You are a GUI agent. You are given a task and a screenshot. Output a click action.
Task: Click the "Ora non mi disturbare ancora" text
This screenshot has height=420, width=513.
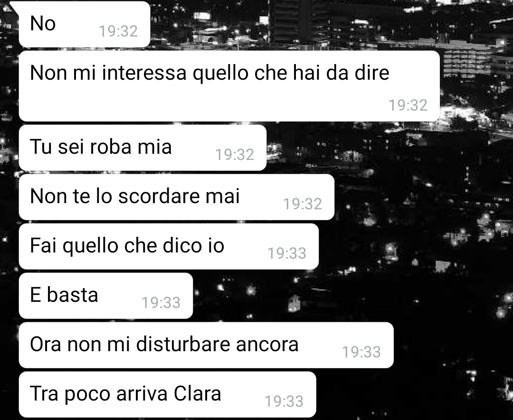(x=164, y=345)
